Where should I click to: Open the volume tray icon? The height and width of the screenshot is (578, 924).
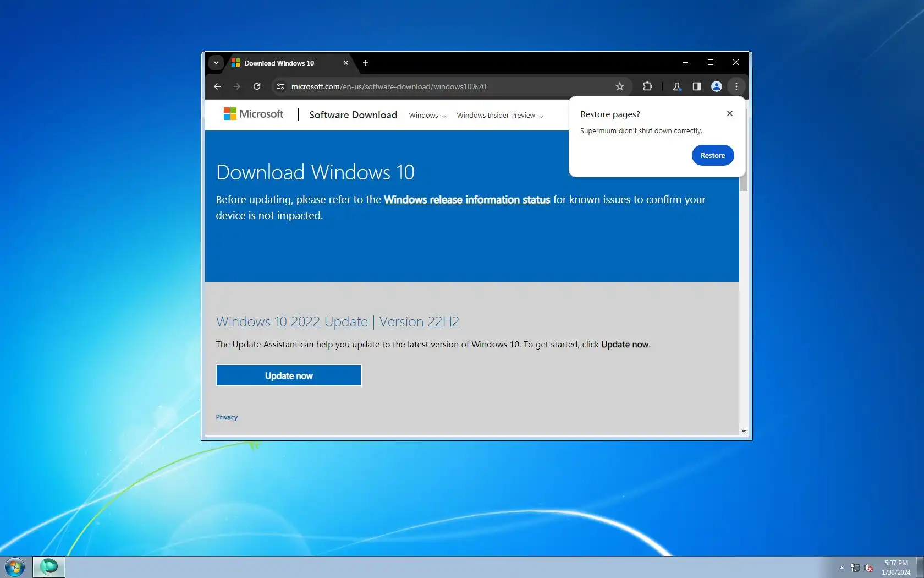pos(868,568)
